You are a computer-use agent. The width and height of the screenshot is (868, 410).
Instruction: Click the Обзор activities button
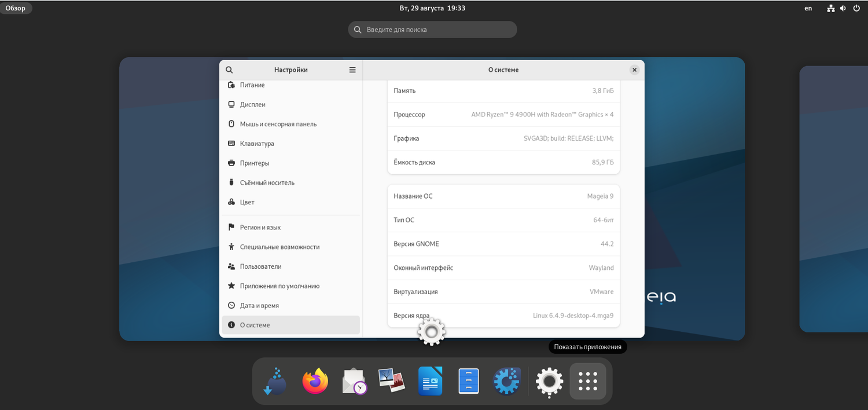pos(16,8)
